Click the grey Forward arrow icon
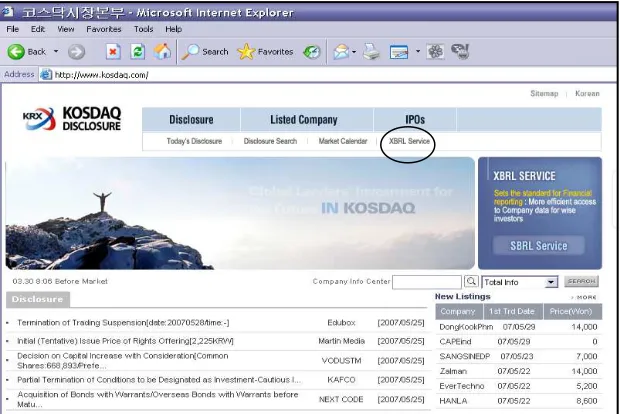The width and height of the screenshot is (620, 414). (76, 52)
